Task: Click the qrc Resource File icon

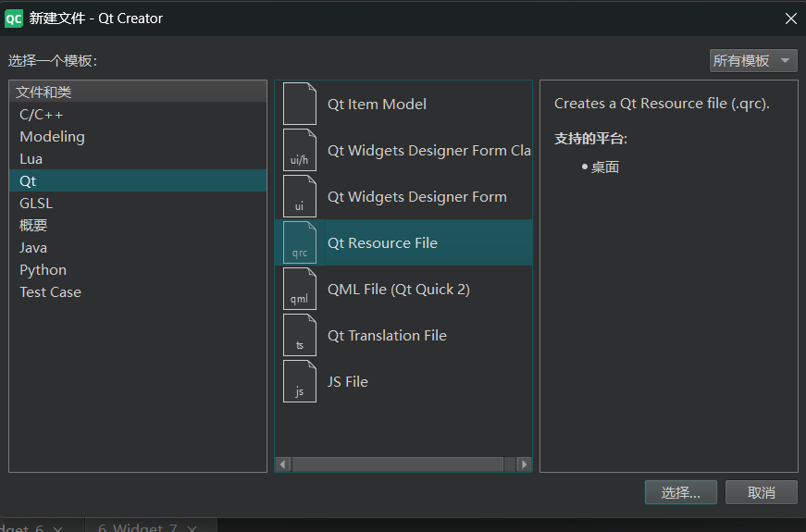Action: (x=300, y=242)
